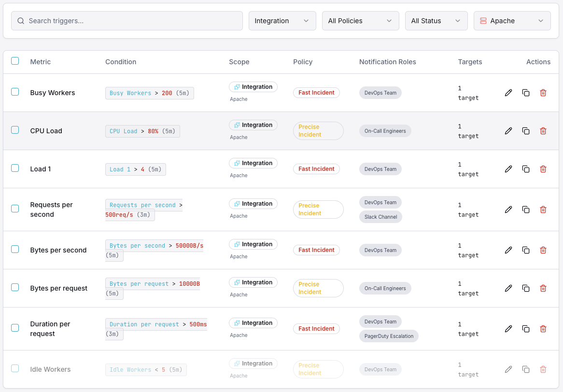Check the select-all checkbox in the header

(x=14, y=61)
